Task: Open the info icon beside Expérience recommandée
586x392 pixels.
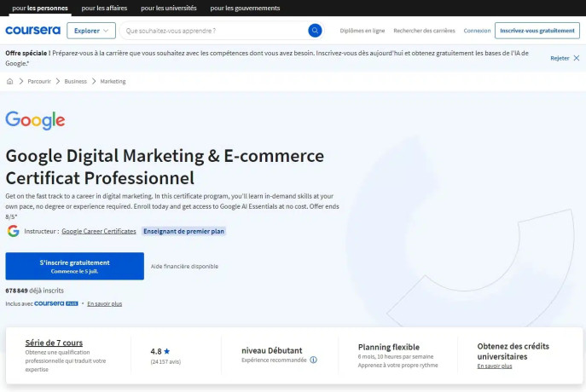Action: (314, 360)
